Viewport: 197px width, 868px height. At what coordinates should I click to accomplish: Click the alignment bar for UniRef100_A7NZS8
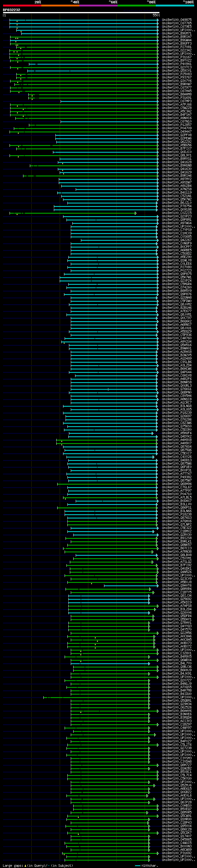click(117, 189)
